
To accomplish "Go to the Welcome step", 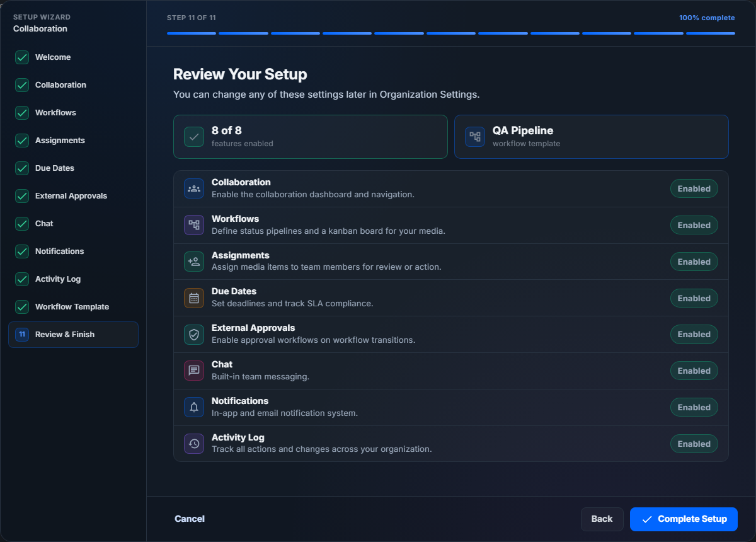I will pos(73,57).
